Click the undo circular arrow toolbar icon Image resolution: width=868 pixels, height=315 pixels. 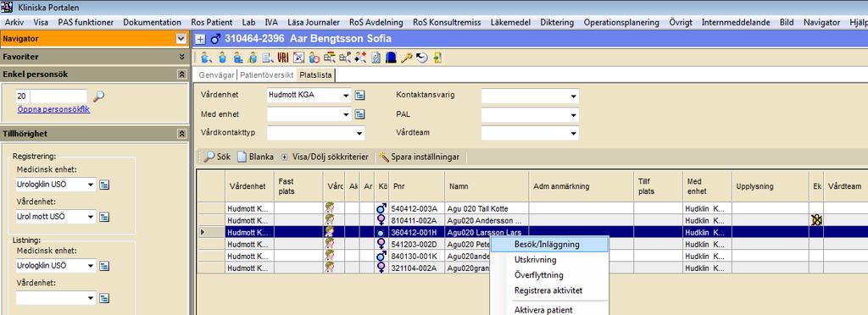[422, 58]
